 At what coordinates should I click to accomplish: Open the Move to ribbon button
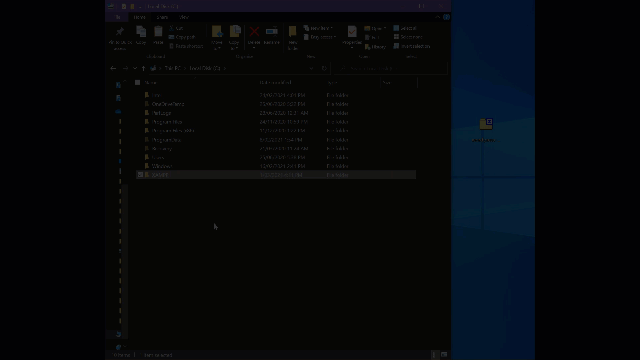217,38
